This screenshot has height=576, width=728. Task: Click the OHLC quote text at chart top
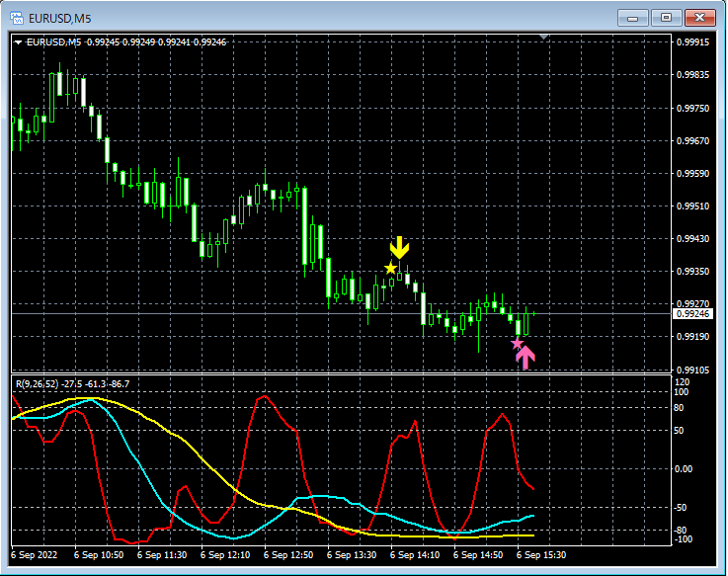(x=156, y=42)
